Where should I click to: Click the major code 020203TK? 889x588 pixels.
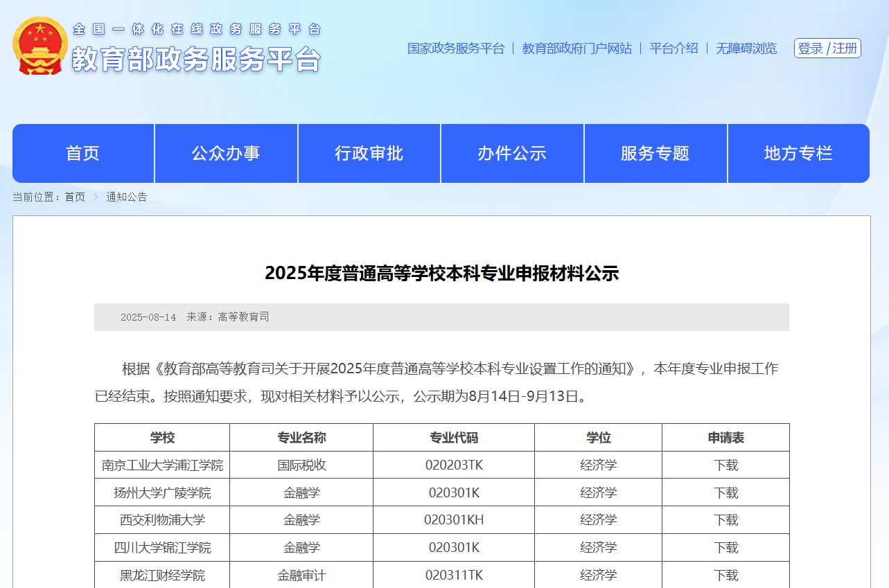point(454,465)
